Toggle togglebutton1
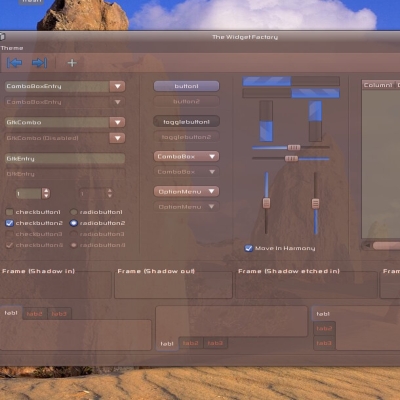This screenshot has height=400, width=400. [186, 122]
